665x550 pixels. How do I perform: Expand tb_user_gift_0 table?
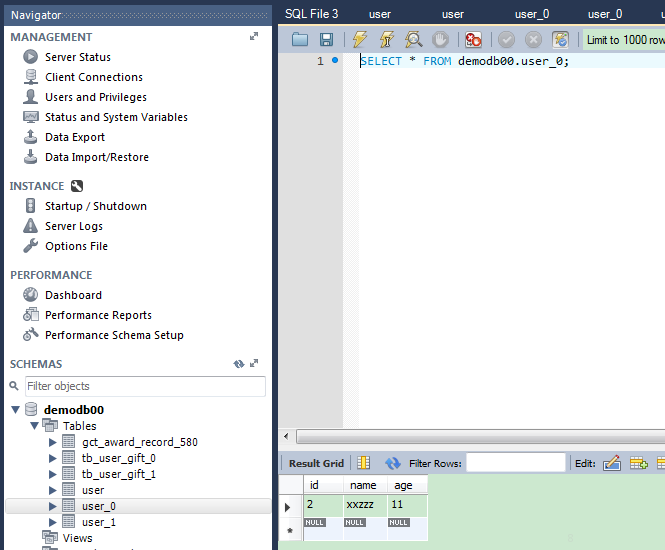tap(52, 458)
